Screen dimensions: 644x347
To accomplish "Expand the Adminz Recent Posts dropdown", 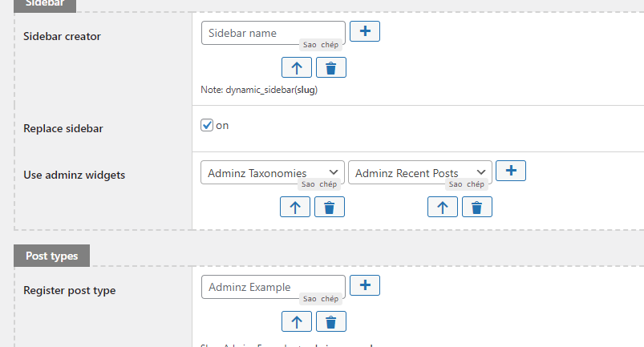I will click(x=419, y=172).
